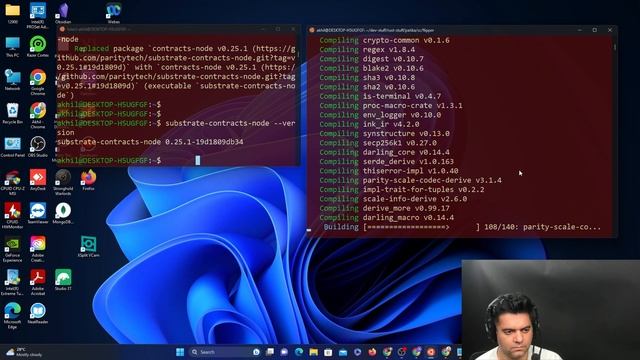Viewport: 640px width, 360px height.
Task: Maximize the right terminal window
Action: coord(595,30)
